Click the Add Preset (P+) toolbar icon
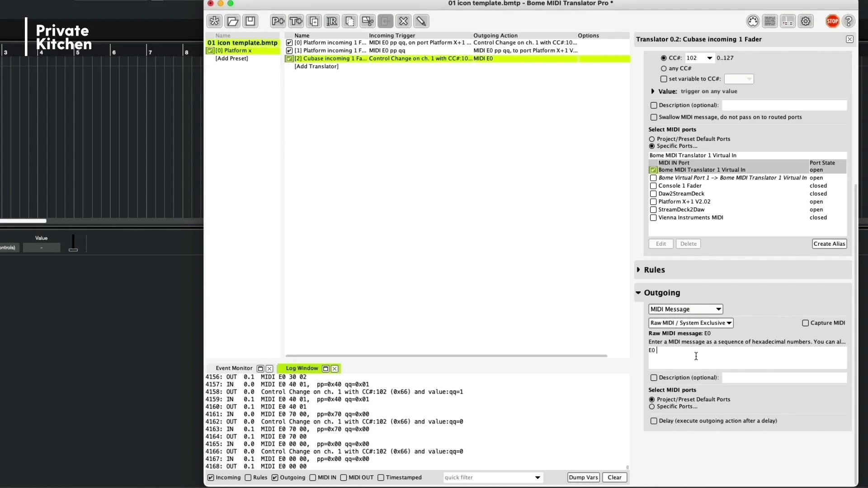 click(x=278, y=21)
